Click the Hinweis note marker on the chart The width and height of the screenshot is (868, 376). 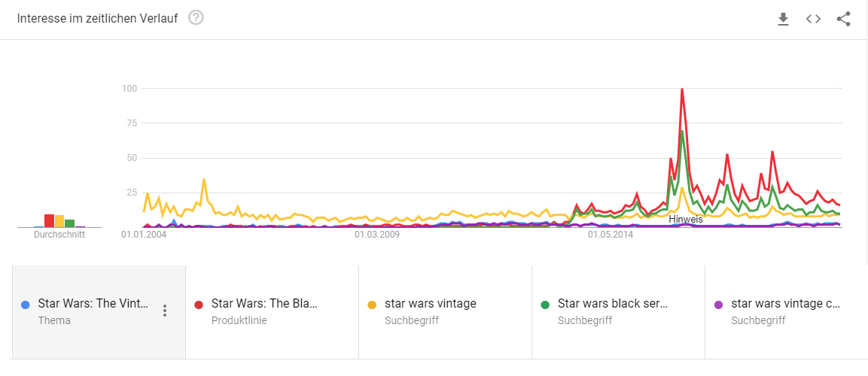click(685, 220)
